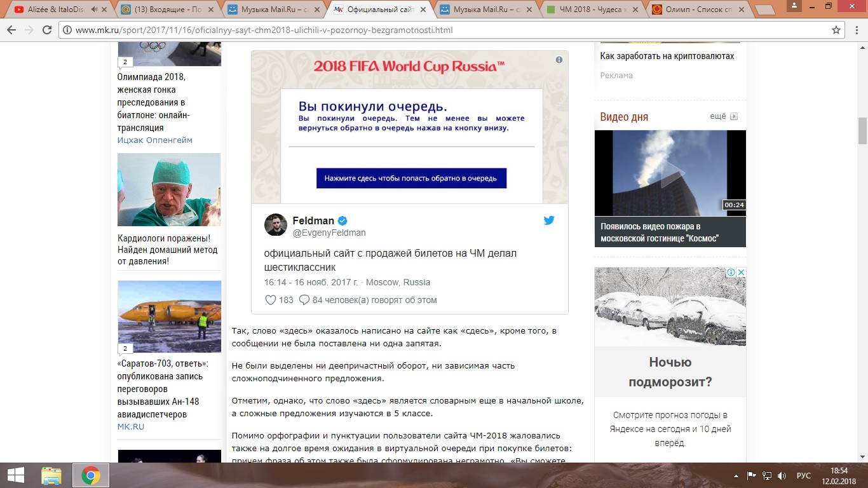Go back to the previous page
The image size is (868, 488).
click(11, 30)
